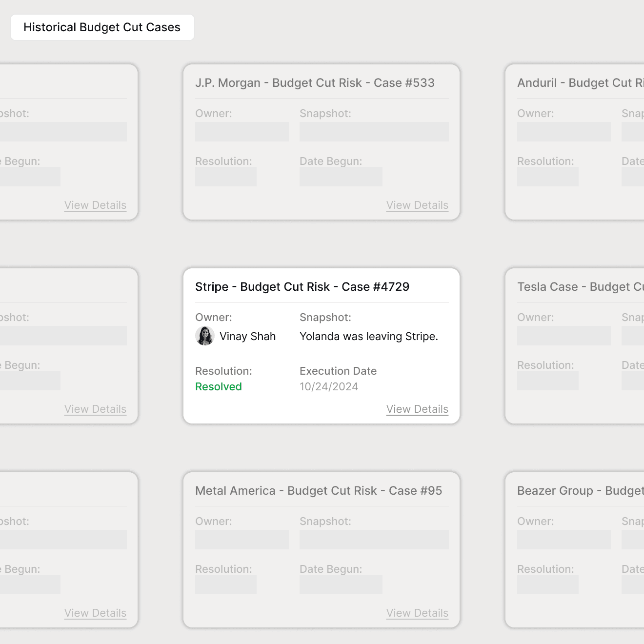This screenshot has height=644, width=644.
Task: Click the Beazer Group card title
Action: point(581,490)
